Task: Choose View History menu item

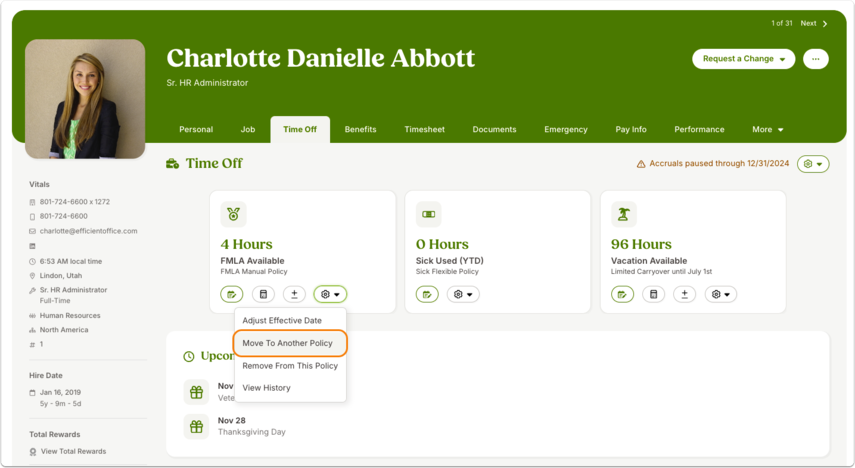Action: (290, 388)
